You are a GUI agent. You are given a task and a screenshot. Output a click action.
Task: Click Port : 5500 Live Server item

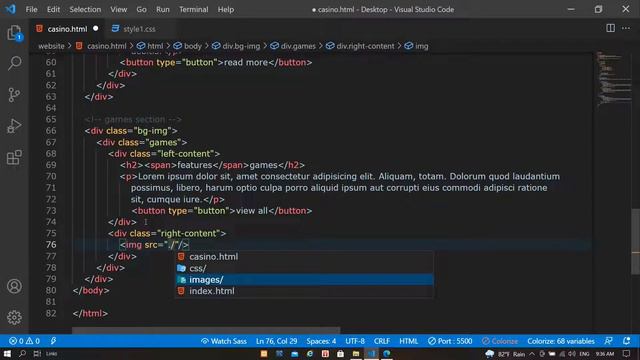point(450,341)
